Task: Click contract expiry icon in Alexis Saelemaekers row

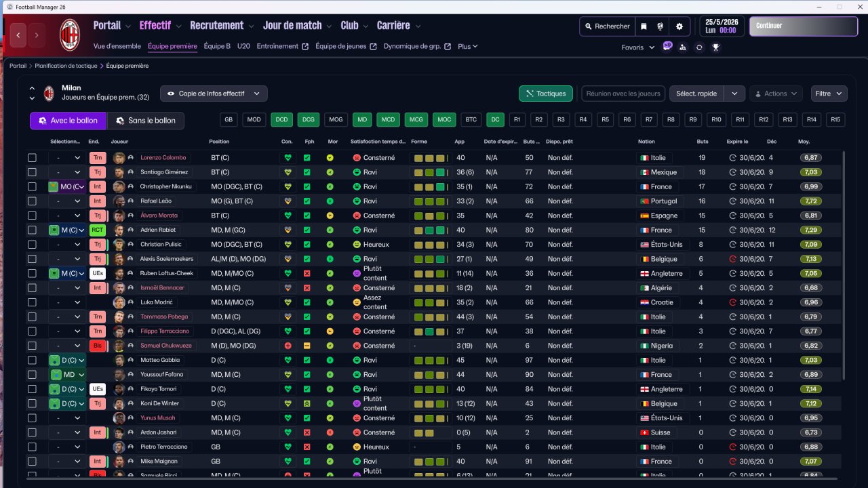Action: (732, 259)
